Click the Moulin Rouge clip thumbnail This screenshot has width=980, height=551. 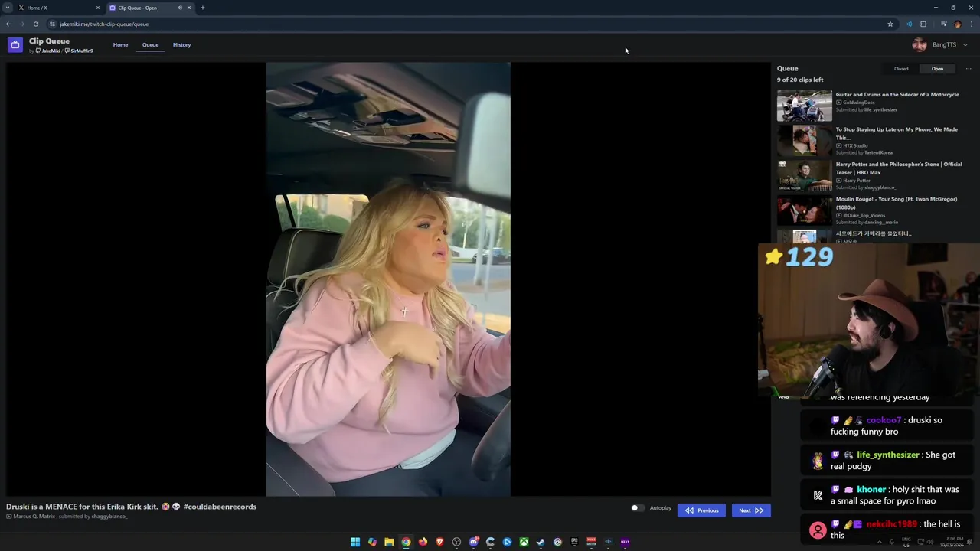tap(805, 210)
